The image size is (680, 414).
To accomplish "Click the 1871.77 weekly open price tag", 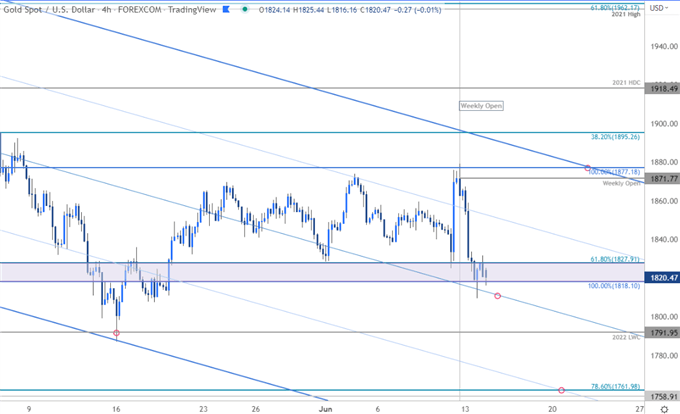I will pos(663,179).
